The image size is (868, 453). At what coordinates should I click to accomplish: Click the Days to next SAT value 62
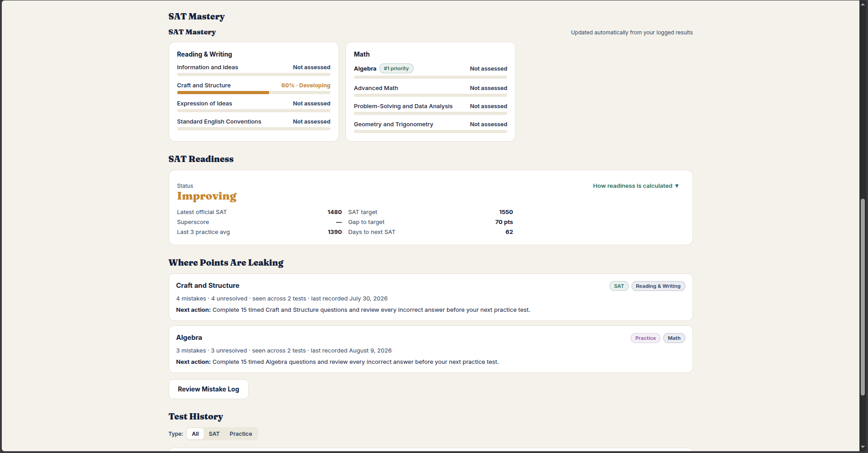point(509,232)
